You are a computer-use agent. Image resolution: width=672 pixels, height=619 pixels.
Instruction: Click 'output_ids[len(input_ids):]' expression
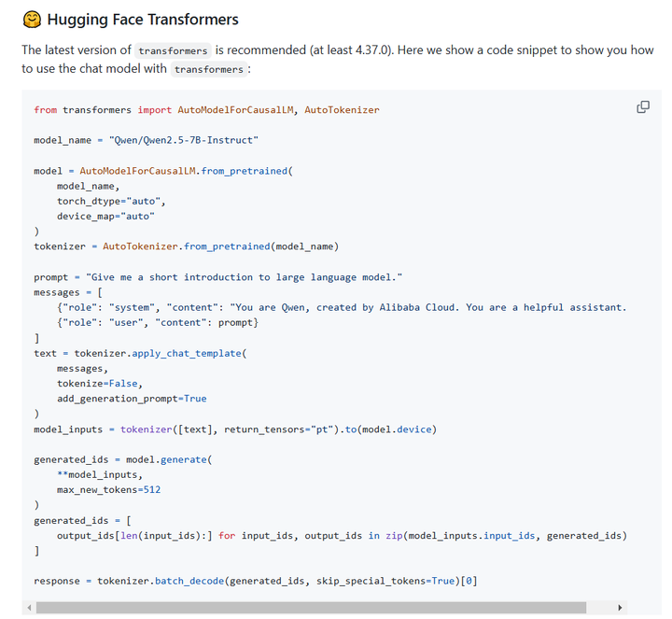134,536
